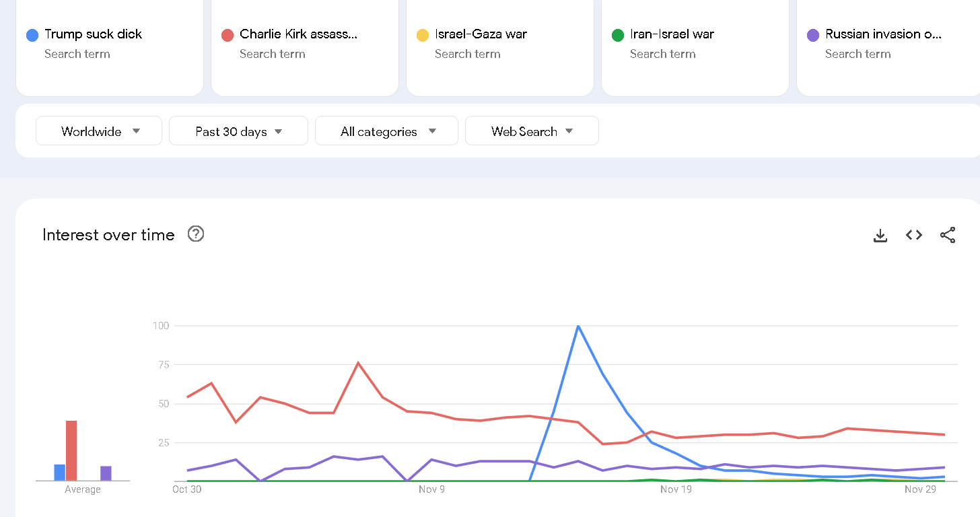Viewport: 980px width, 517px height.
Task: Open help next to Interest over time
Action: pos(196,234)
